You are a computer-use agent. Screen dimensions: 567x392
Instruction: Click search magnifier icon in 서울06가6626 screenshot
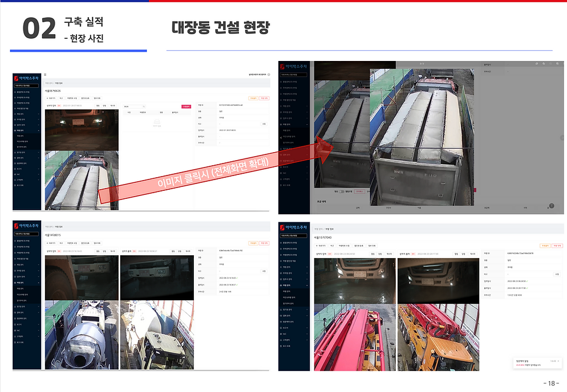click(x=144, y=107)
